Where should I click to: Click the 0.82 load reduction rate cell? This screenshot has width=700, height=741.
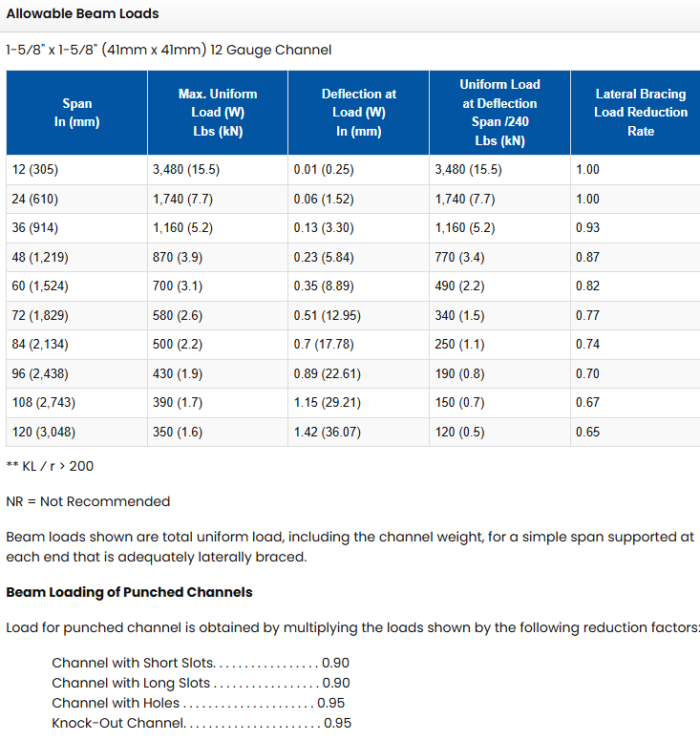coord(587,286)
